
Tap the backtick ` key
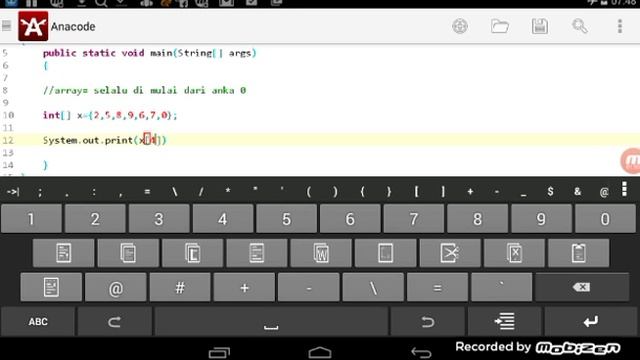point(502,288)
